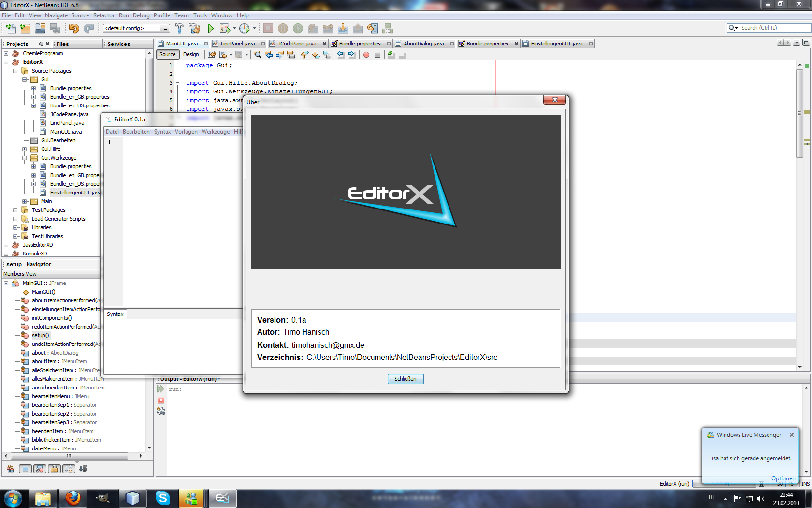Switch editor to Design view
This screenshot has width=812, height=508.
[x=191, y=54]
